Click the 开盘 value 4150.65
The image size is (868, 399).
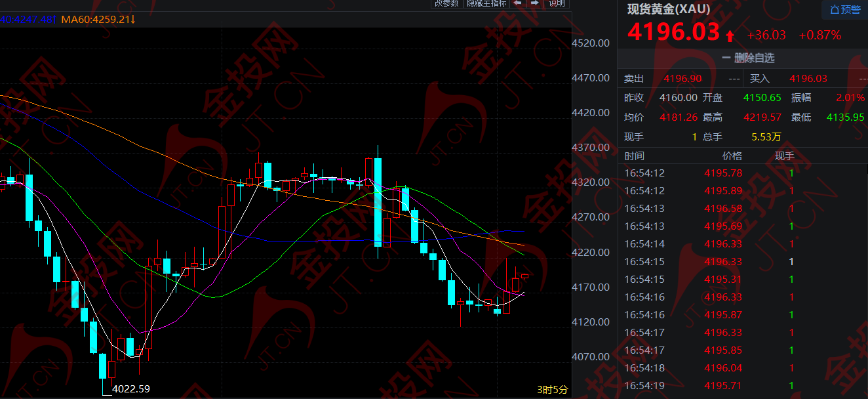(x=762, y=98)
